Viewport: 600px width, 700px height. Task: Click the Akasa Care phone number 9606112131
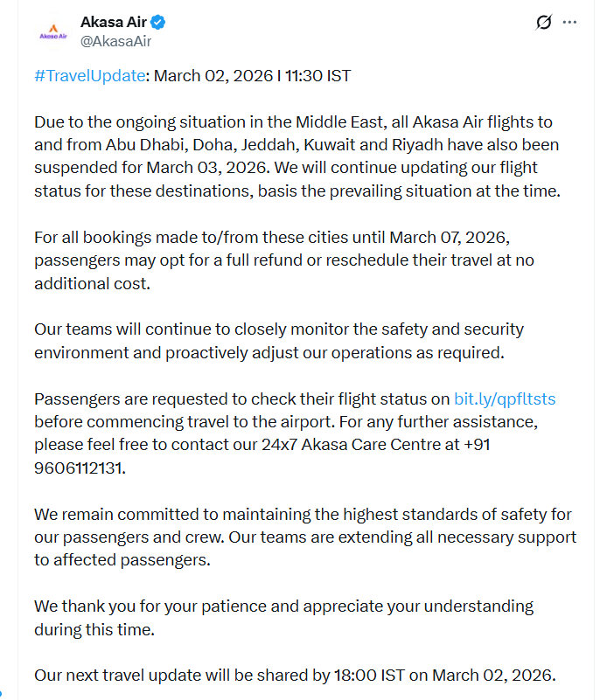click(x=80, y=468)
